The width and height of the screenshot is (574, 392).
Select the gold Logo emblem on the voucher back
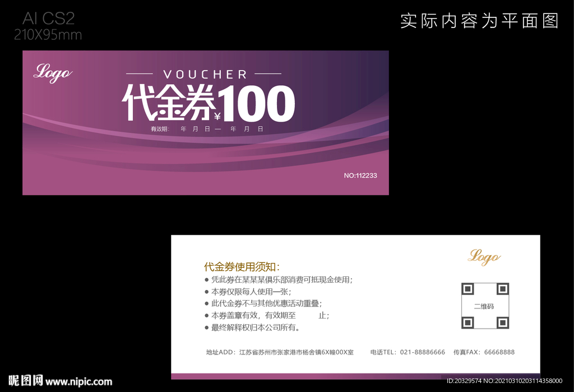[484, 257]
